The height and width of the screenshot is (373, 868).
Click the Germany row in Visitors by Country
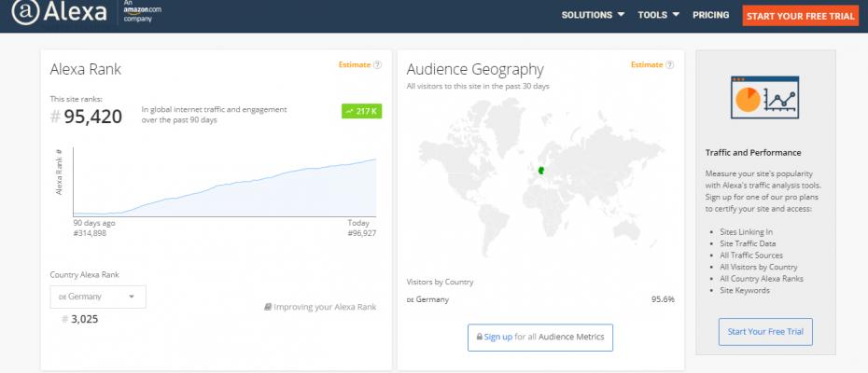(540, 299)
